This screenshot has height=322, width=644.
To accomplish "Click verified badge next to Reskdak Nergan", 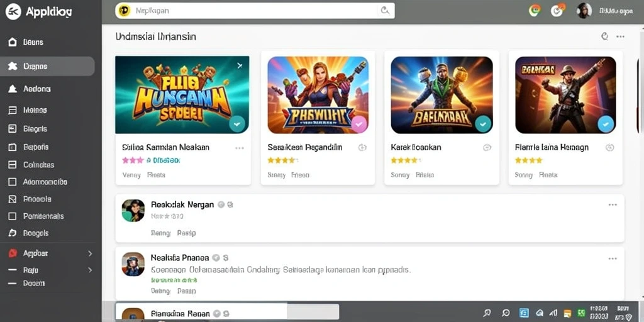I will (x=221, y=204).
